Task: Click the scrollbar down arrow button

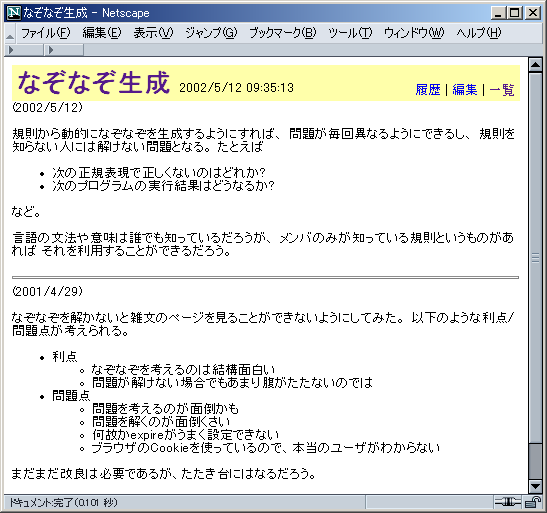Action: tap(535, 486)
